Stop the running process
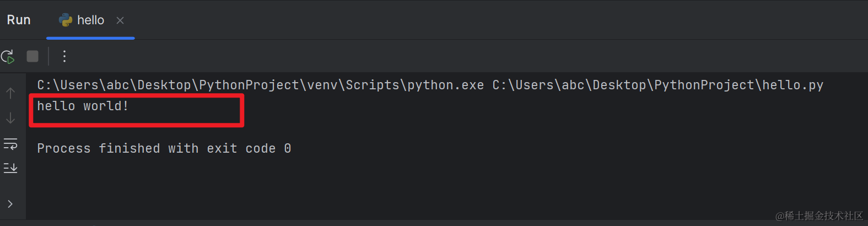Image resolution: width=868 pixels, height=226 pixels. point(33,56)
